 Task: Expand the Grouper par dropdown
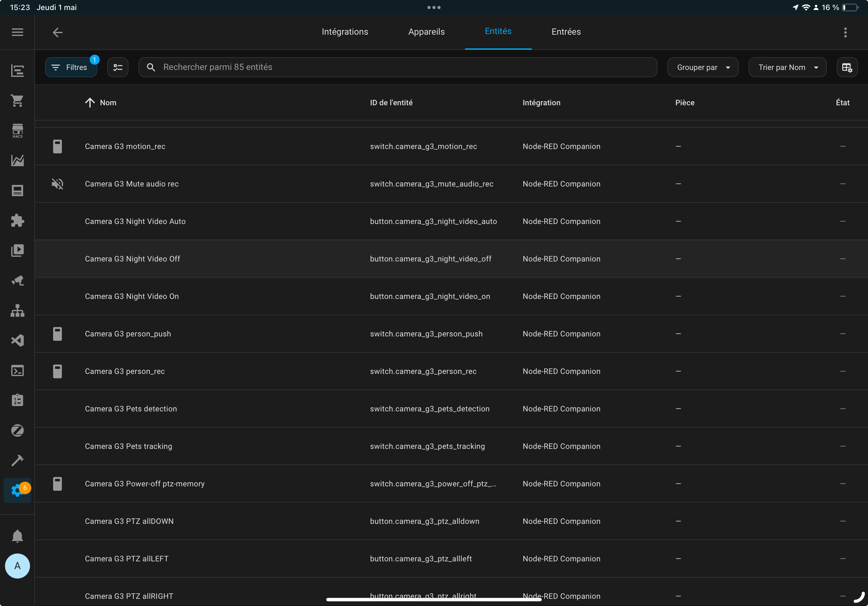pos(702,67)
